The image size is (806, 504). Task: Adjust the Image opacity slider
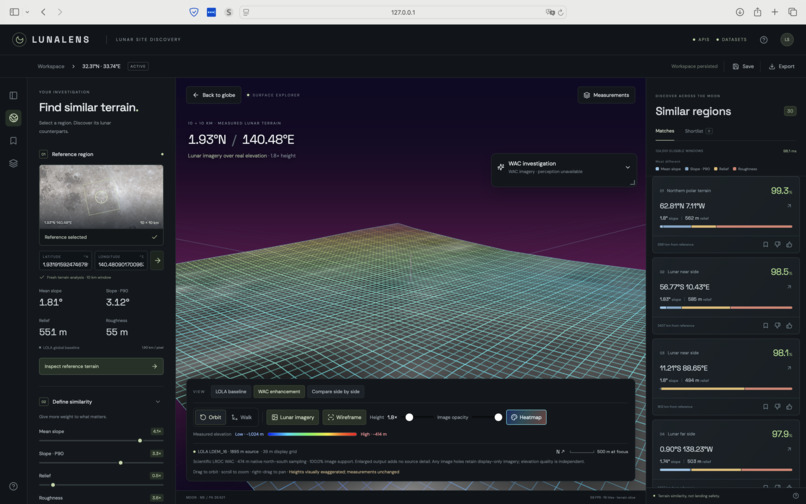click(x=498, y=417)
